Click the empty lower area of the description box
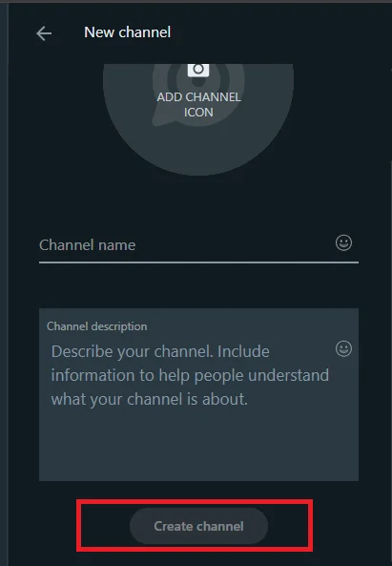This screenshot has width=392, height=566. click(x=198, y=446)
